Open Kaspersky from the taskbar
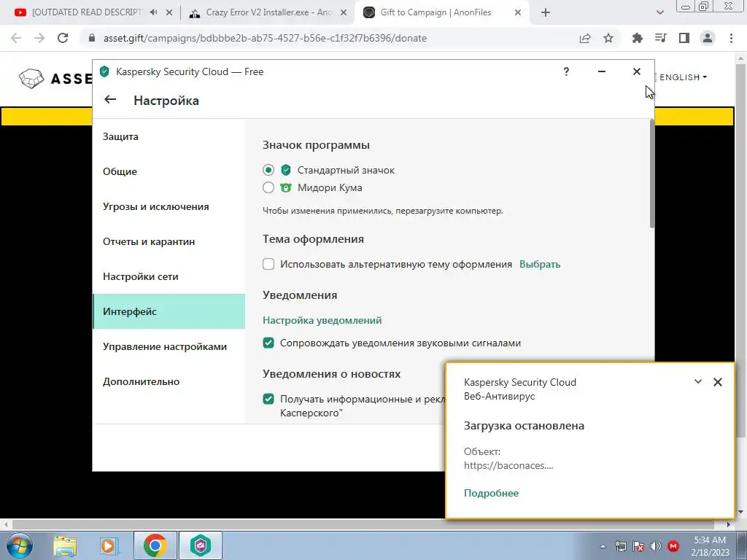 (x=201, y=545)
